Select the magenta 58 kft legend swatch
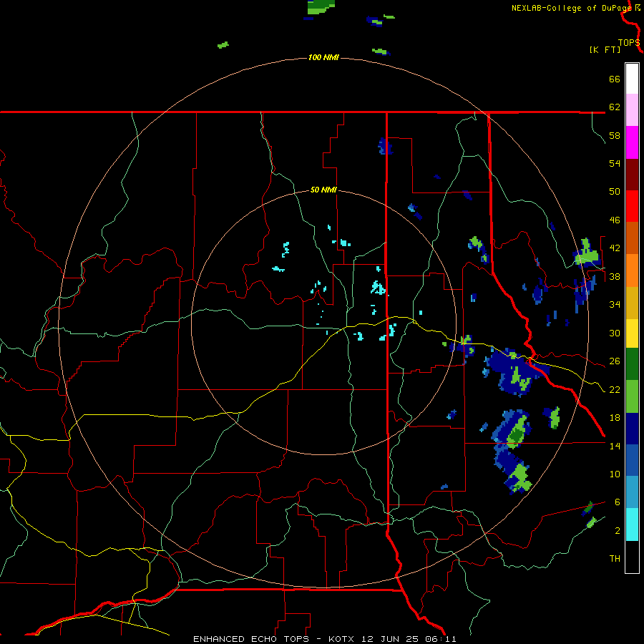The image size is (644, 644). point(632,142)
